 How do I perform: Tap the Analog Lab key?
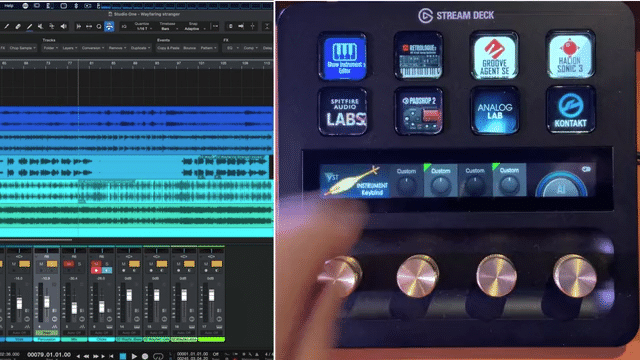[495, 110]
